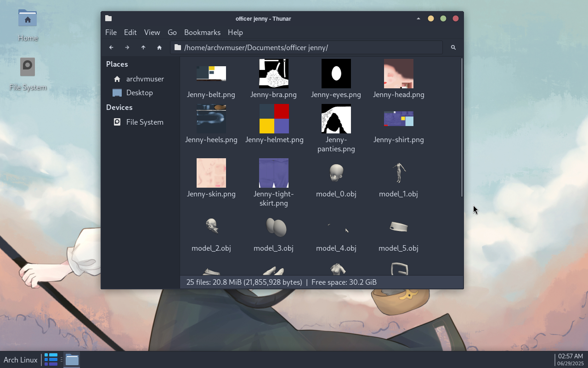The image size is (588, 368).
Task: Go forward using the forward arrow
Action: (127, 47)
